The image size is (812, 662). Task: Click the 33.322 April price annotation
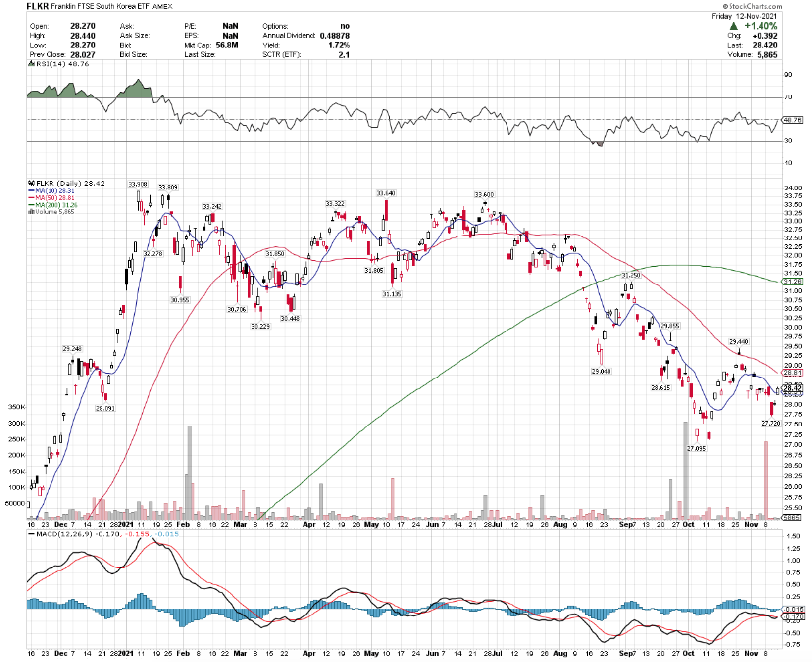point(335,204)
